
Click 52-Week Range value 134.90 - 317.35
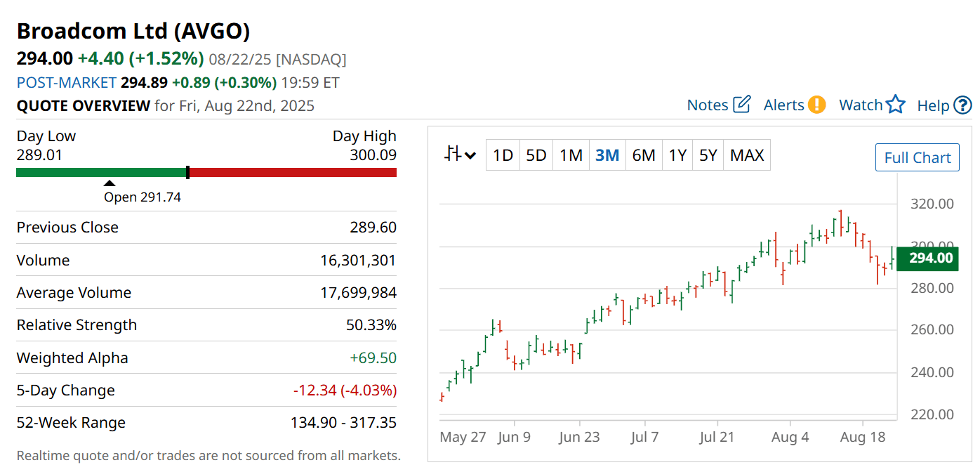(343, 423)
